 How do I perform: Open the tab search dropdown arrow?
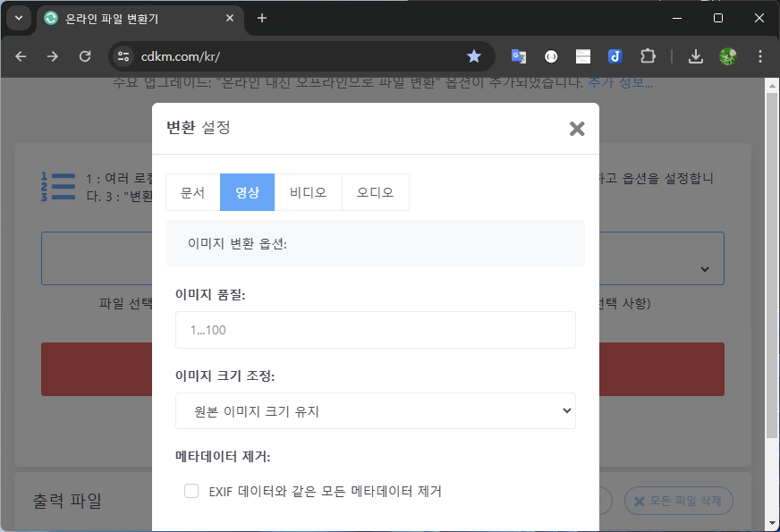click(19, 19)
